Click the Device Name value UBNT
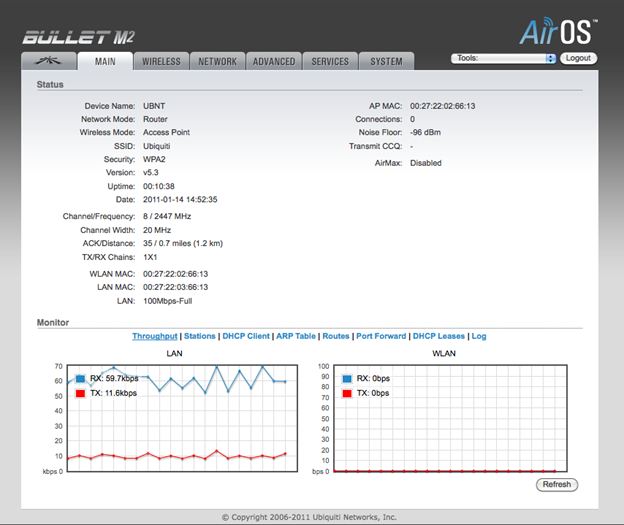The height and width of the screenshot is (525, 624). (154, 106)
